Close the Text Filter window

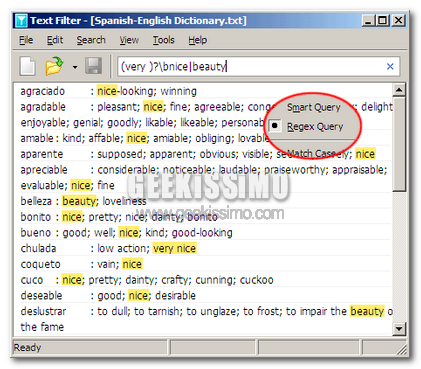click(398, 21)
